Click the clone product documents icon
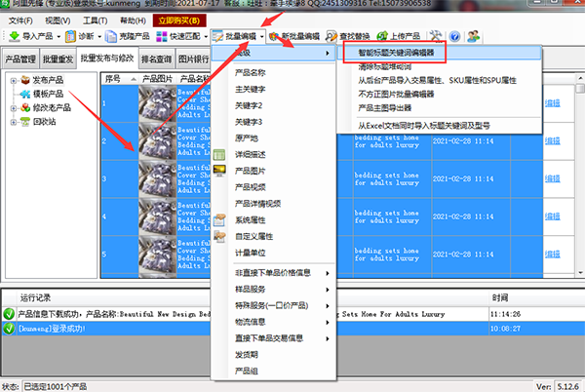585x392 pixels. (x=111, y=36)
